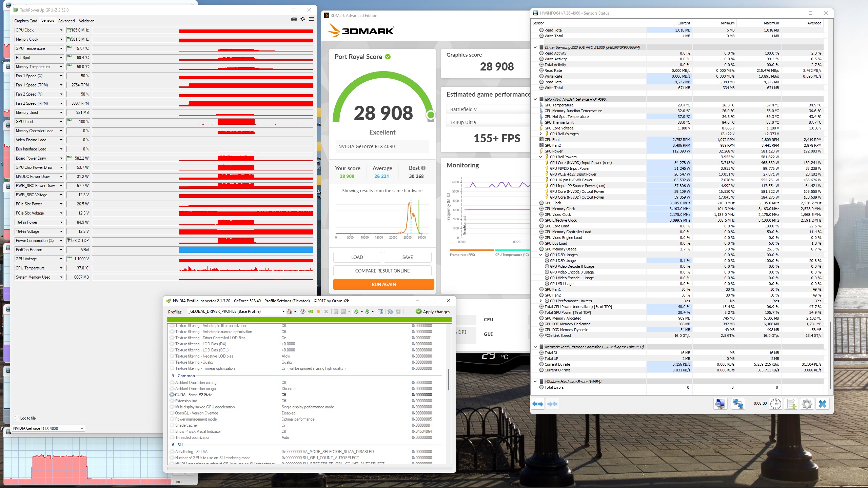Open HWiNFO sensor settings gear icon
This screenshot has height=488, width=868.
pos(807,404)
